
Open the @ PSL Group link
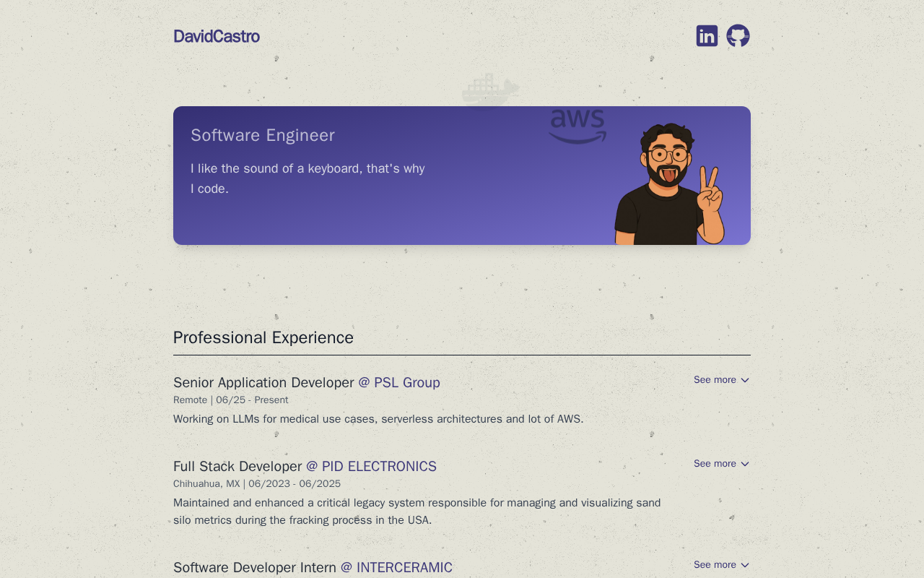[x=399, y=383]
